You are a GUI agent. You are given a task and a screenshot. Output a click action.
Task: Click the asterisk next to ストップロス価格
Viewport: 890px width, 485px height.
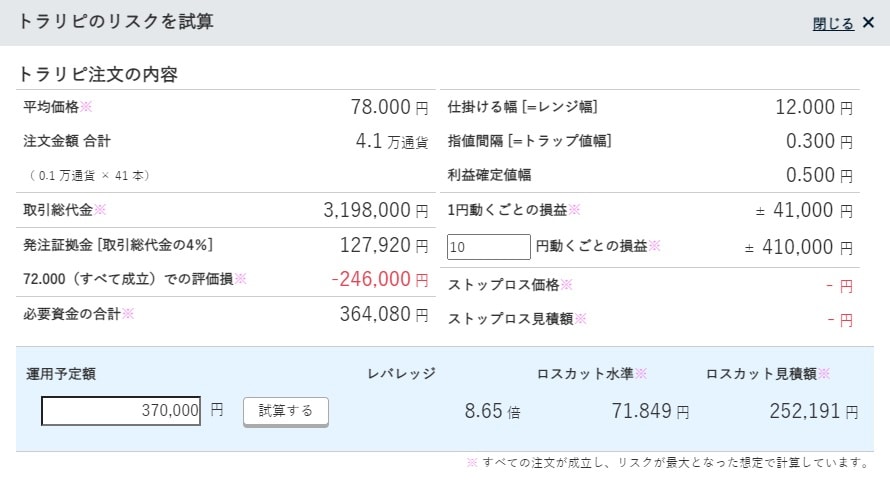(x=566, y=284)
